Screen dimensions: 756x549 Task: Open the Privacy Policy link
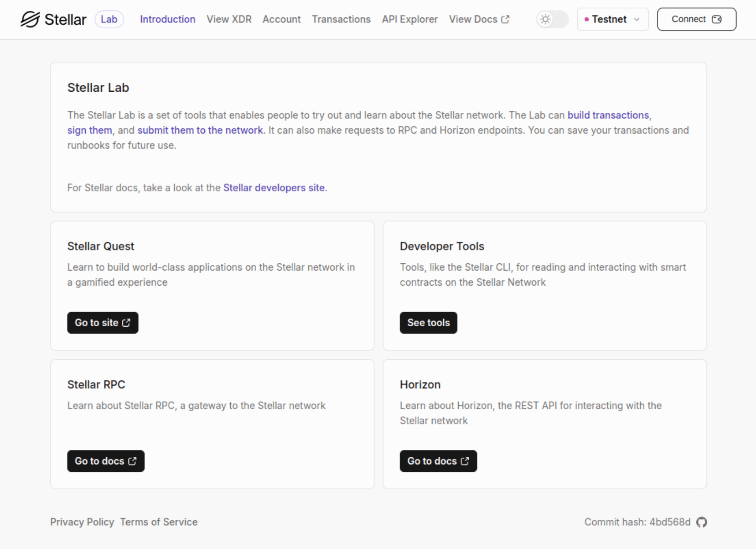pyautogui.click(x=82, y=522)
